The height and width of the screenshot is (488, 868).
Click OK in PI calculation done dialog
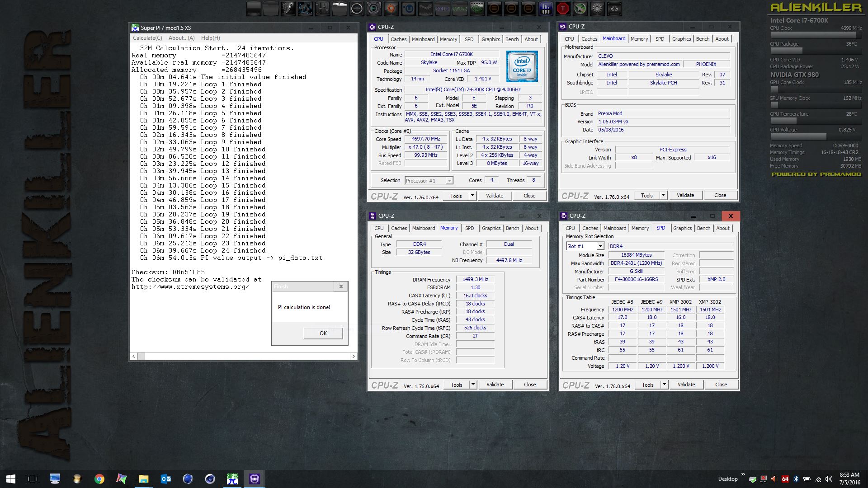[323, 333]
